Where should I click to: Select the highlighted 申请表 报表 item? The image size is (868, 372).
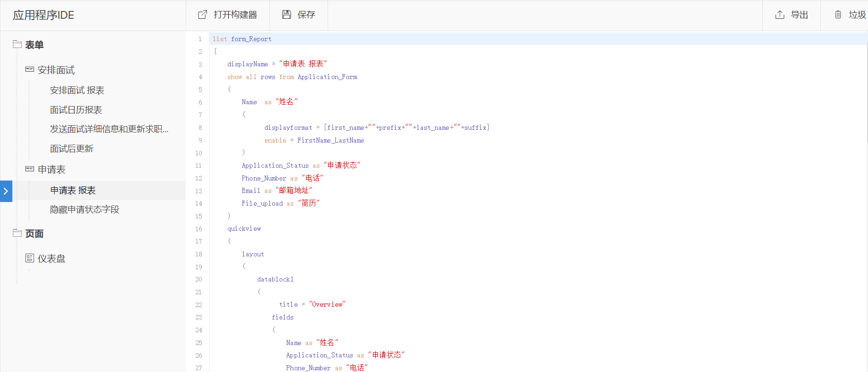73,191
